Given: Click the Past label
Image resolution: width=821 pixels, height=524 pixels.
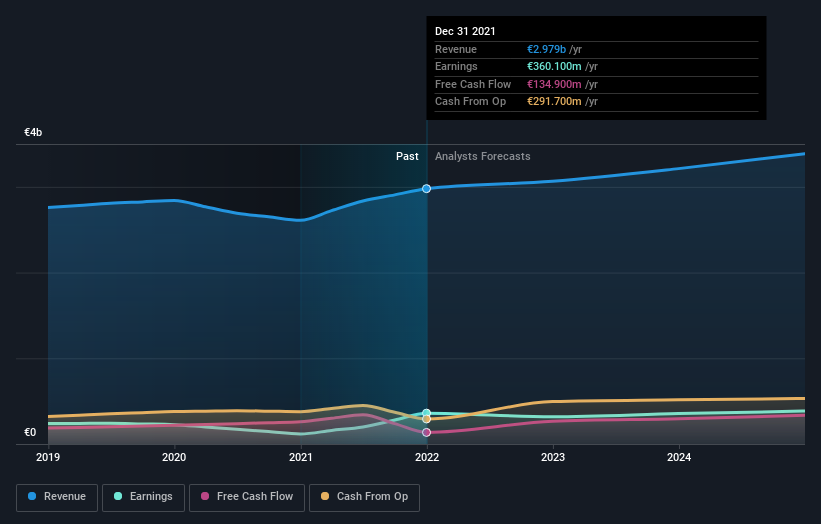Looking at the screenshot, I should point(407,157).
